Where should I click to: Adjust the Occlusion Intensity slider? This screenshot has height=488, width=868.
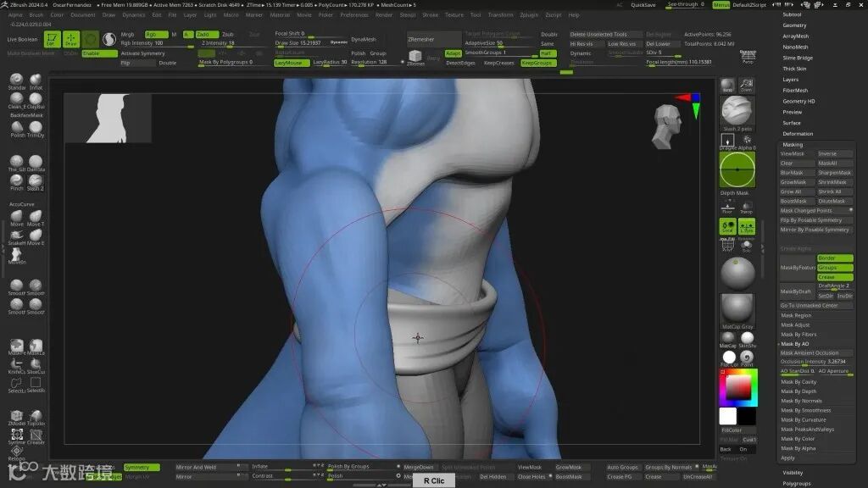coord(815,362)
